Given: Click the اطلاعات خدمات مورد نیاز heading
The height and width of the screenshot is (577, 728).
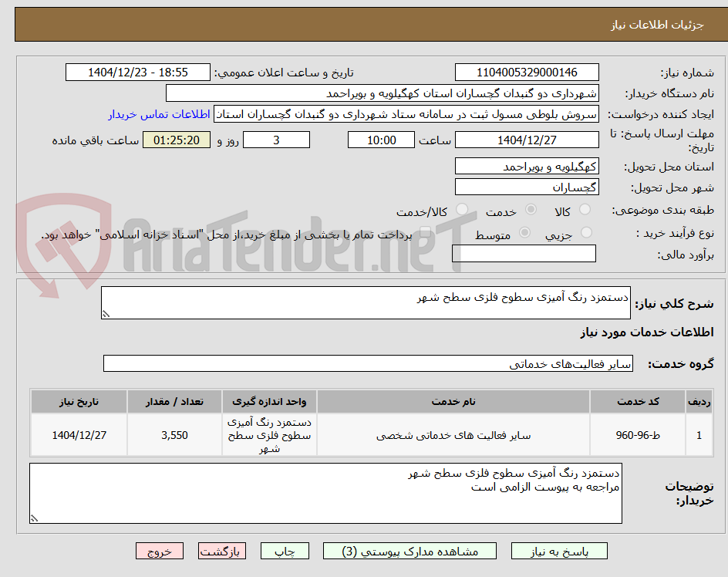Looking at the screenshot, I should [647, 332].
